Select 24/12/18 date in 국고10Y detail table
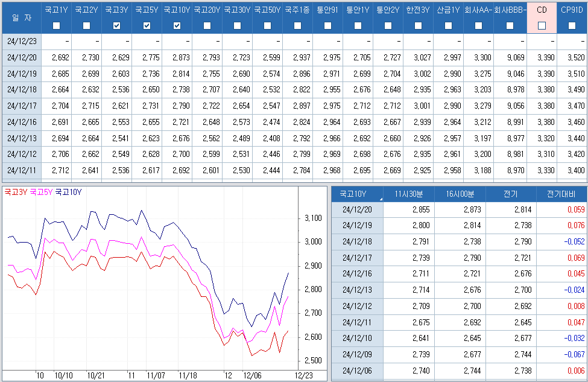588x382 pixels. coord(357,241)
